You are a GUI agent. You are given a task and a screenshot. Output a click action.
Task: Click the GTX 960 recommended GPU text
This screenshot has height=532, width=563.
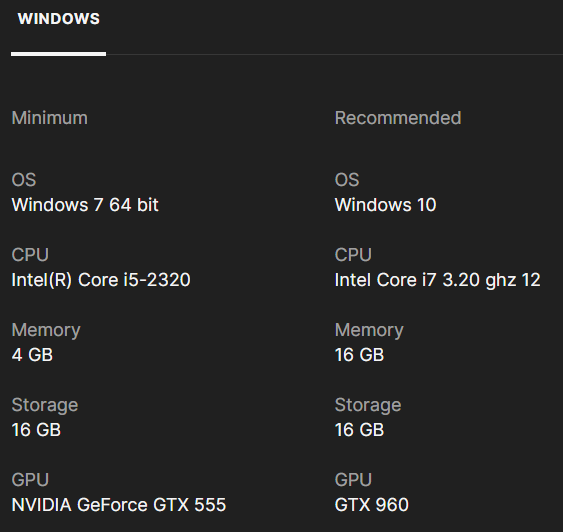[x=372, y=505]
